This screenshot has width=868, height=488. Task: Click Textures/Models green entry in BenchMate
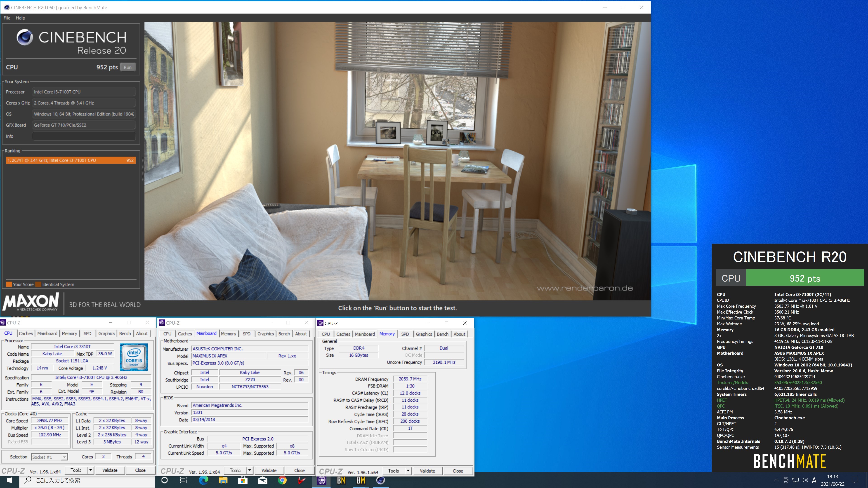769,382
